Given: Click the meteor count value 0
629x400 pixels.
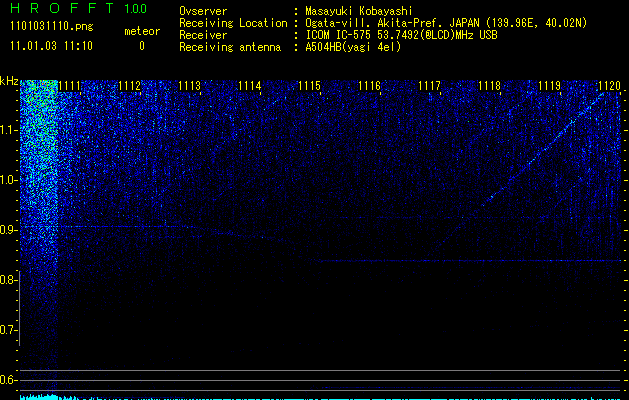Looking at the screenshot, I should 142,46.
